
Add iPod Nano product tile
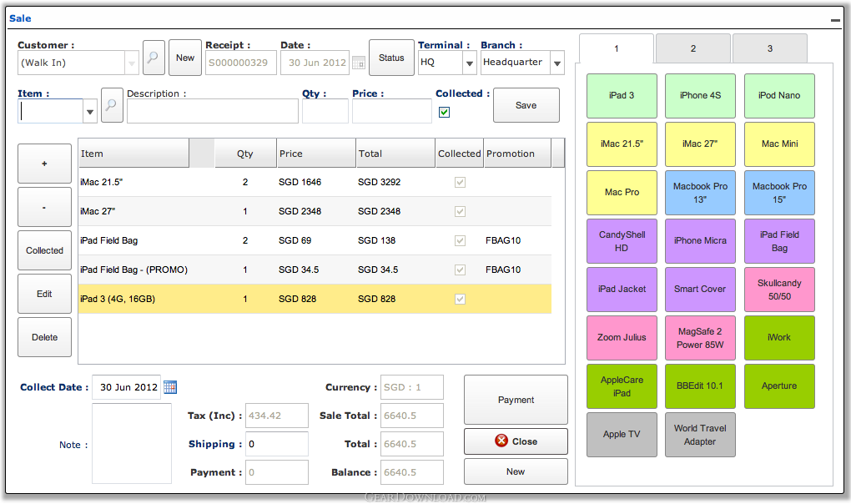(779, 95)
